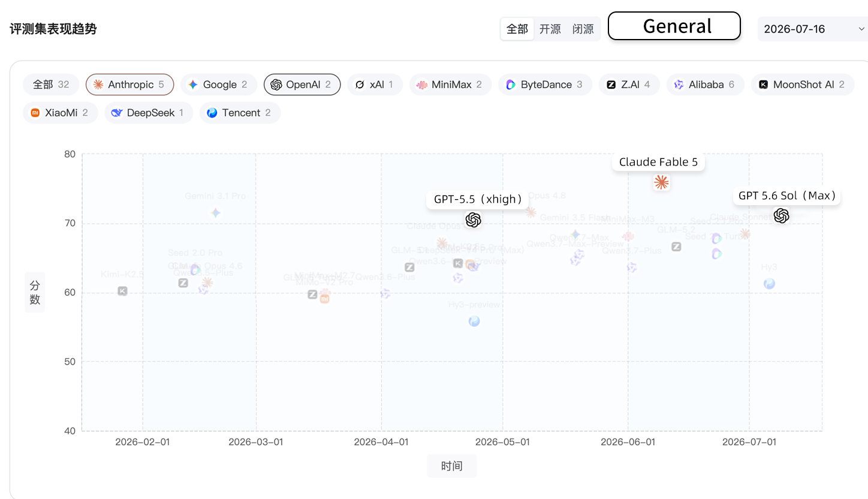Click the 分数 axis label
Image resolution: width=868 pixels, height=499 pixels.
35,293
